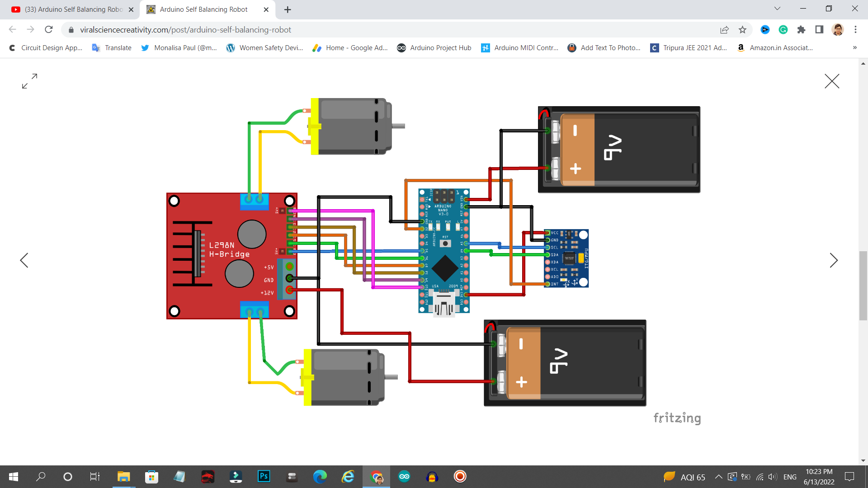The height and width of the screenshot is (488, 868).
Task: Expand the bookmarks overflow chevron
Action: coord(855,47)
